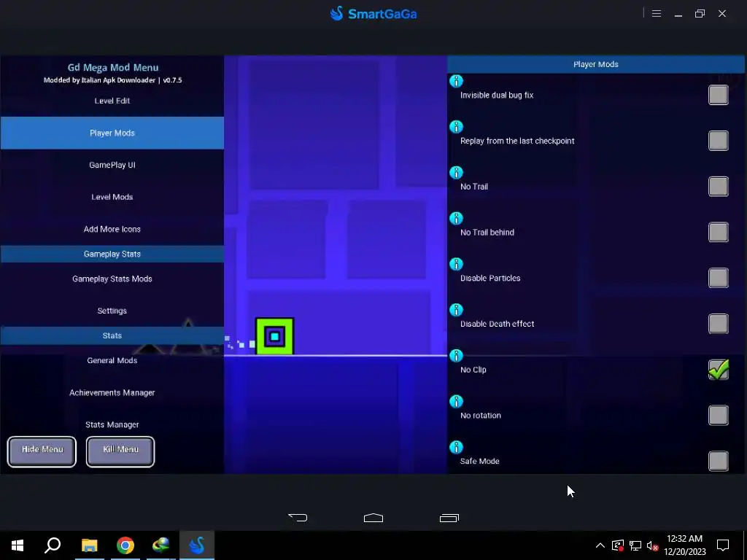The image size is (747, 560).
Task: Tap the Android recent apps icon
Action: pos(449,518)
